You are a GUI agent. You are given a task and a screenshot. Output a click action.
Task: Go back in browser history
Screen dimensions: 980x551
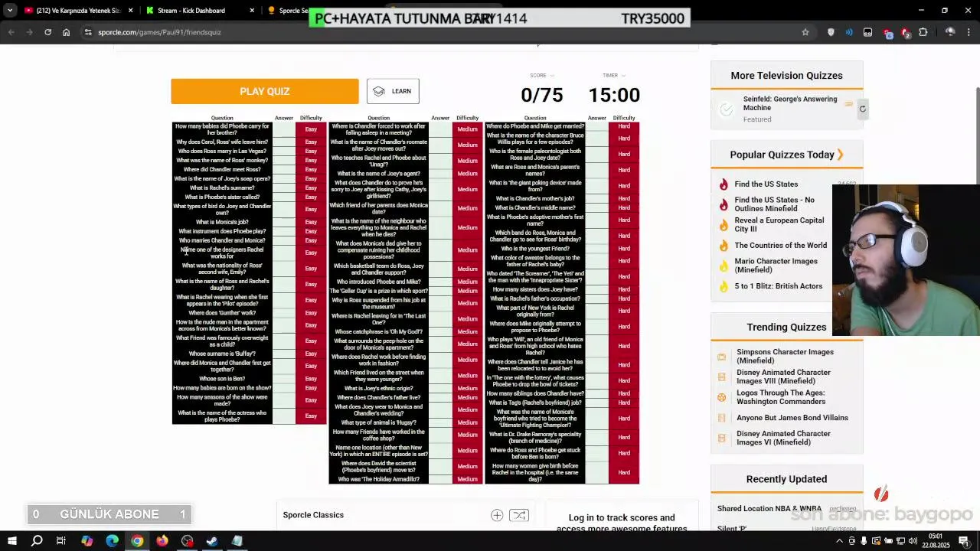(x=11, y=32)
